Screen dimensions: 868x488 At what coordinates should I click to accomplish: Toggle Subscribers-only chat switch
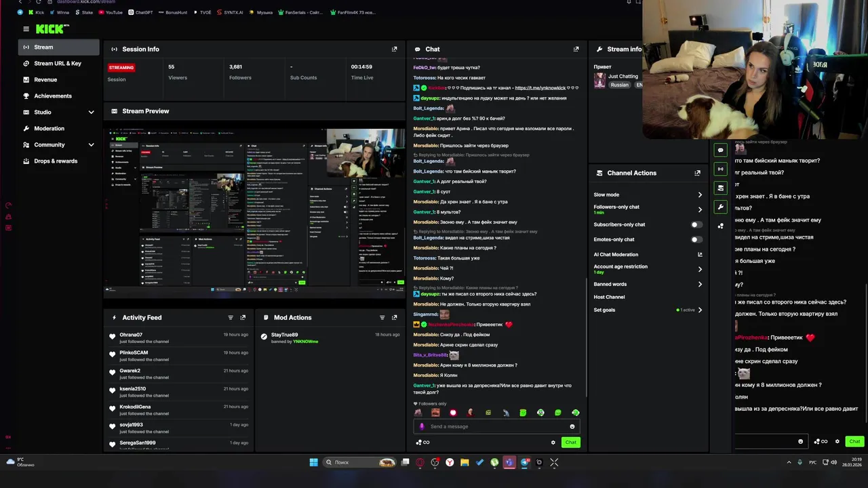696,224
